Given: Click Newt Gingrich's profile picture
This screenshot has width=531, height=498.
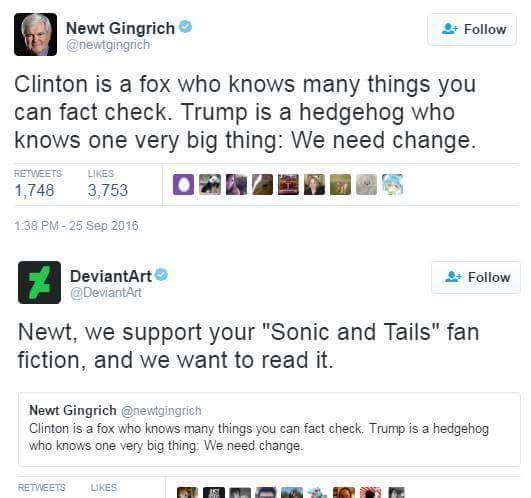Looking at the screenshot, I should [36, 34].
